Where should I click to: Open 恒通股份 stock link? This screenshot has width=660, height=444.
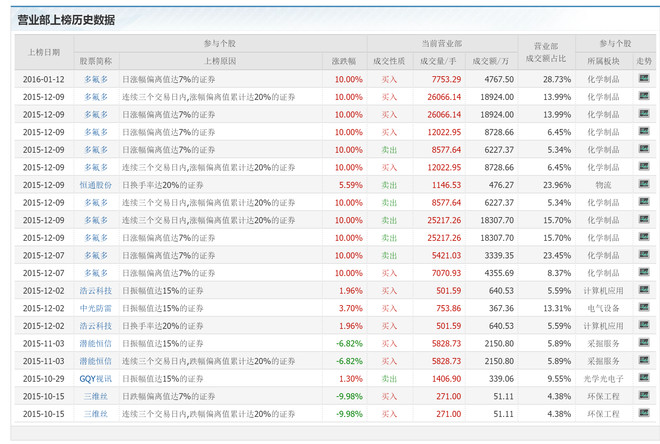[x=96, y=185]
